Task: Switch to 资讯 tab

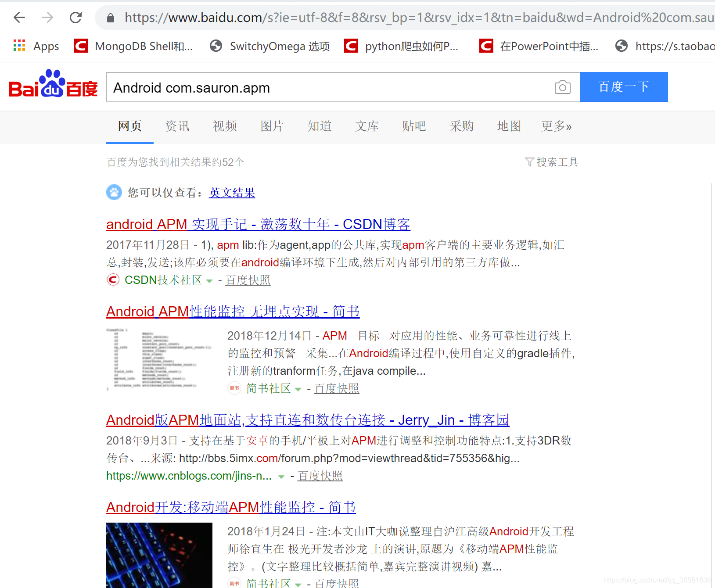Action: point(177,126)
